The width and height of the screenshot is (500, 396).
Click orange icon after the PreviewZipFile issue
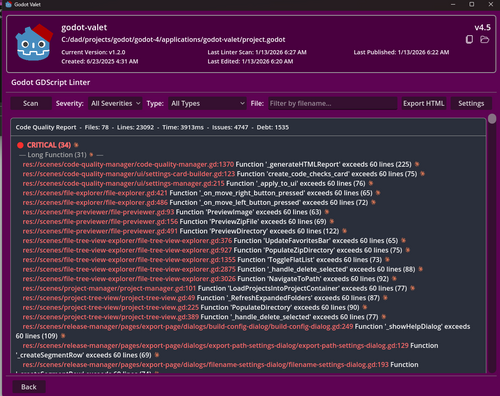coord(332,221)
